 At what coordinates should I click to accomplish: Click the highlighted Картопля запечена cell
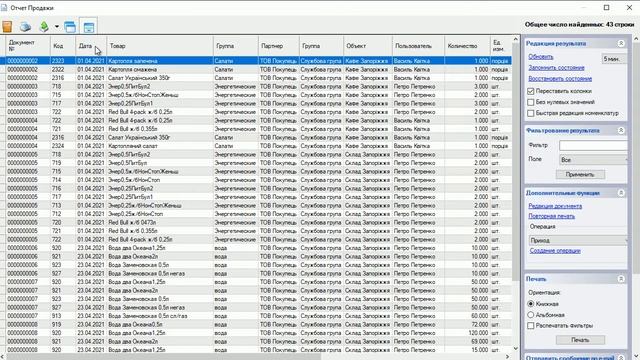pos(160,61)
